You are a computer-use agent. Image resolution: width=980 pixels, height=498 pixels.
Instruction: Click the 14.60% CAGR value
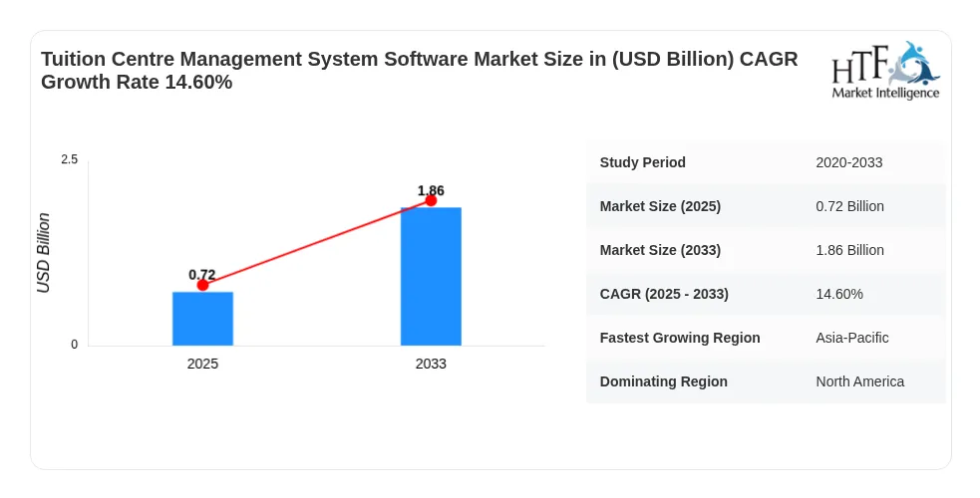pyautogui.click(x=839, y=293)
